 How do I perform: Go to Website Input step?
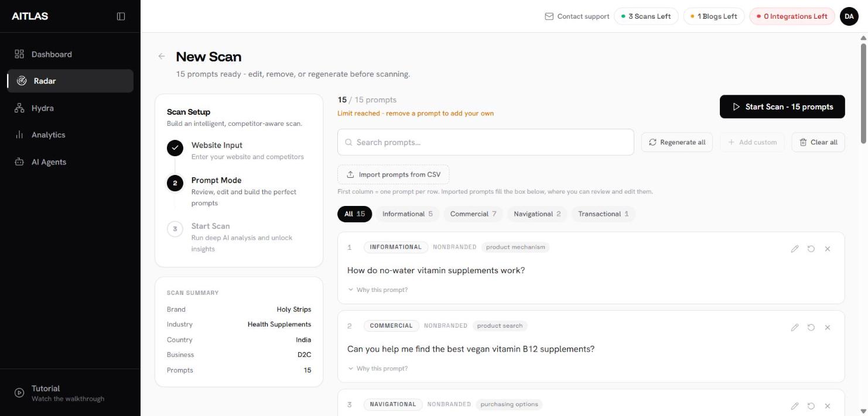[239, 150]
